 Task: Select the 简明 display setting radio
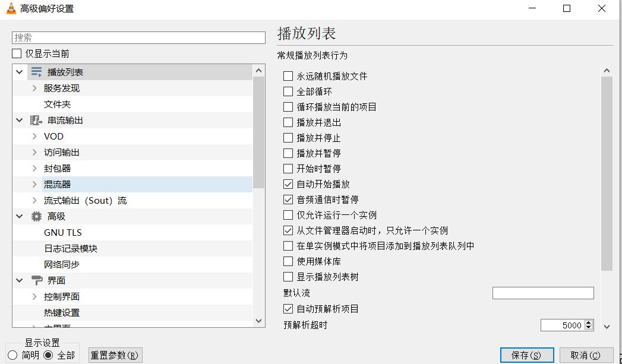12,355
